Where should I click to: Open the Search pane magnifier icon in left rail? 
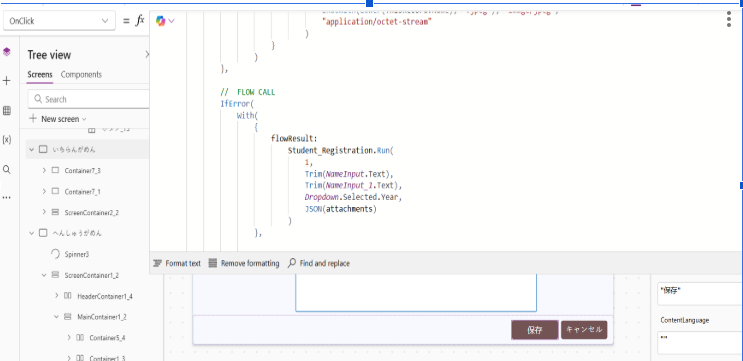tap(7, 170)
